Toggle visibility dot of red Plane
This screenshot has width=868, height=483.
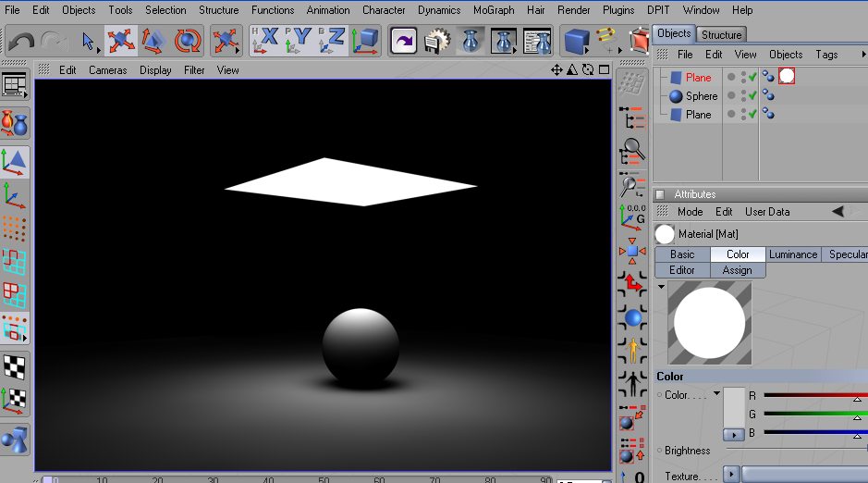pyautogui.click(x=731, y=77)
